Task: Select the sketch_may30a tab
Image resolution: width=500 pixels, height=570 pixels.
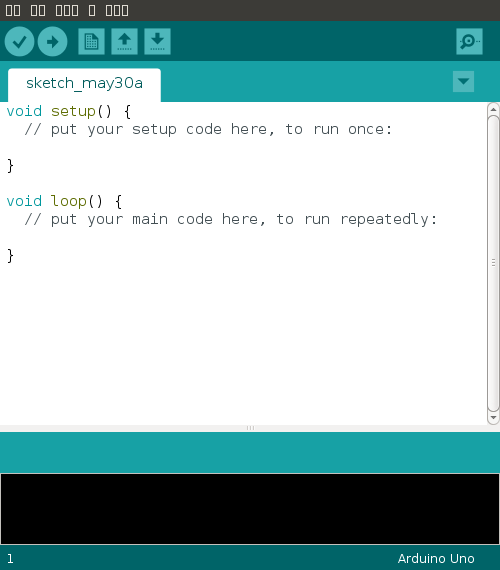Action: tap(84, 84)
